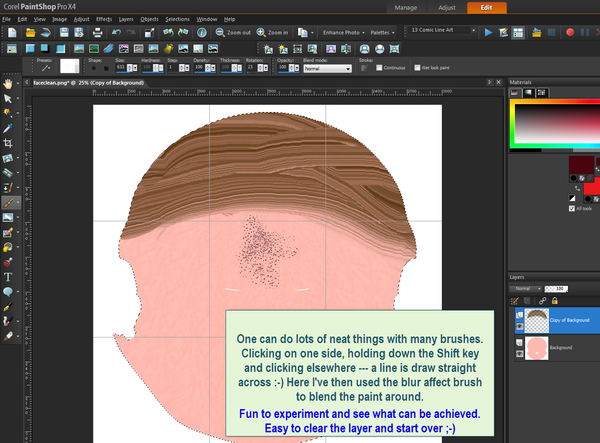Click the Zoom out button
Screen dimensions: 600x443
coord(229,33)
